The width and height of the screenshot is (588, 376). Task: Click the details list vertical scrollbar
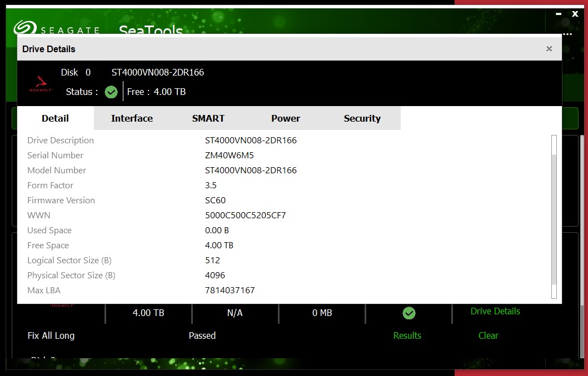(x=554, y=217)
